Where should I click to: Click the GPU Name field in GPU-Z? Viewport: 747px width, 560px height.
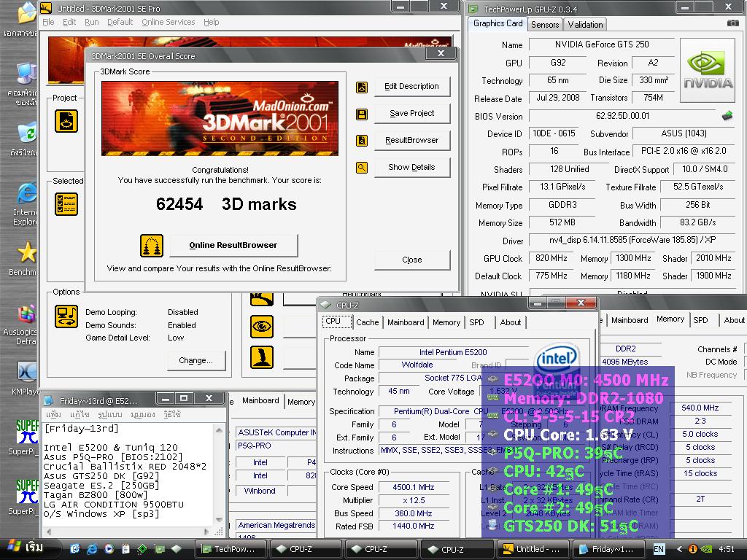tap(601, 44)
